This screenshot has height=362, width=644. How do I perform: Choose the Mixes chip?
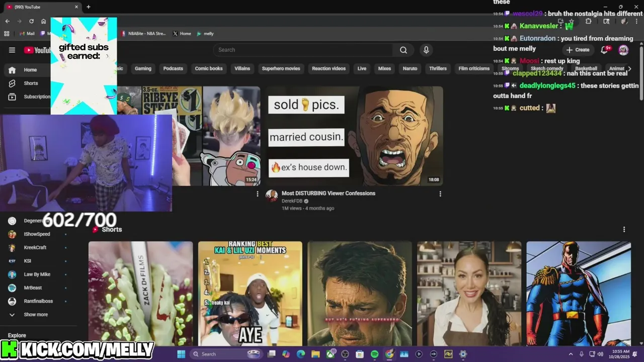pos(384,68)
